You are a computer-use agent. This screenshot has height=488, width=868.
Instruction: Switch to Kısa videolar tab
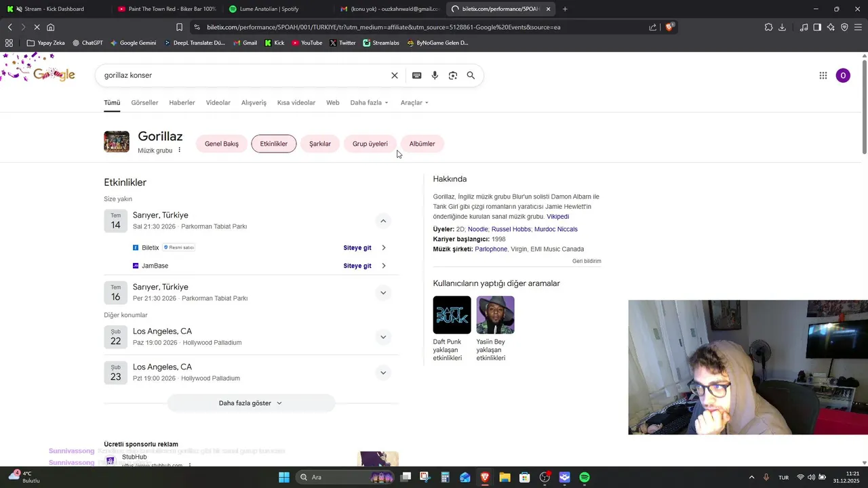(x=296, y=103)
